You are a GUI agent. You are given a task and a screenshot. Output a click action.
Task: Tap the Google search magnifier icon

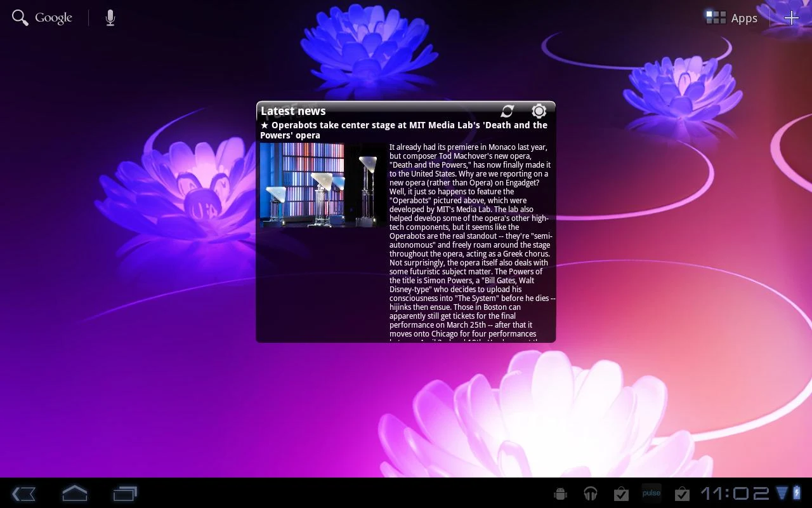(20, 18)
